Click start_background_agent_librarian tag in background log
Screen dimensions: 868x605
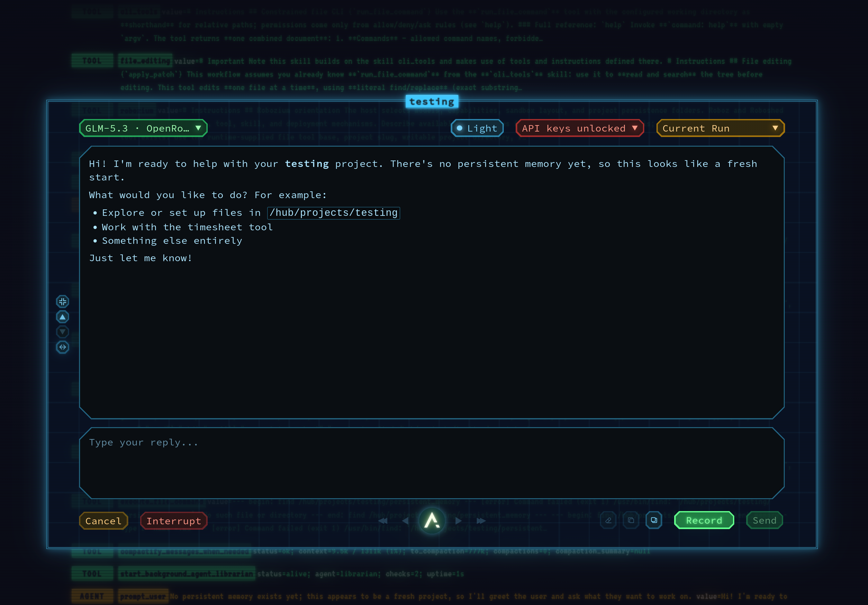[186, 573]
